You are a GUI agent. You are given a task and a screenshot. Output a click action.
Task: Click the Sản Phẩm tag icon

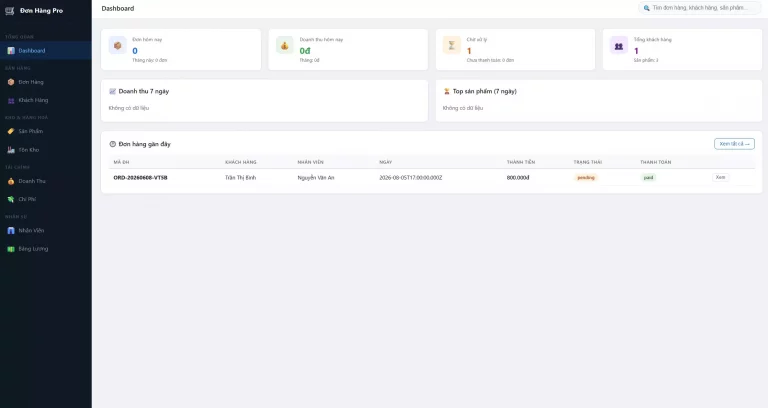(11, 131)
